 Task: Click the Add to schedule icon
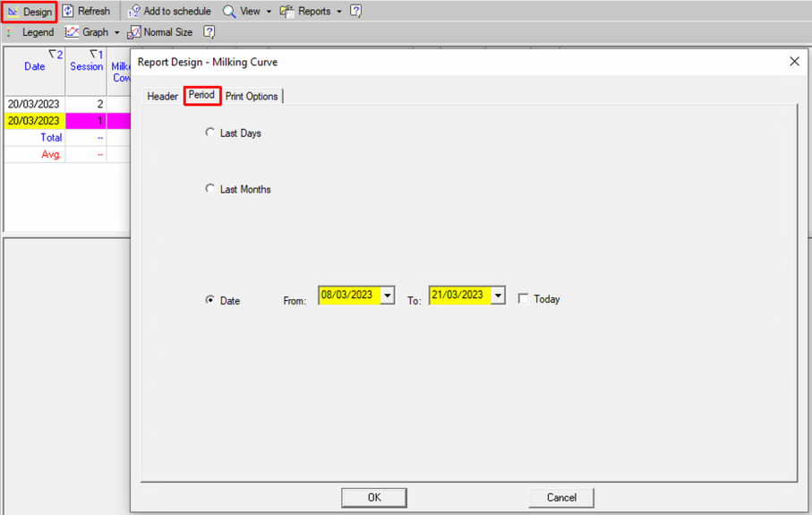coord(134,12)
